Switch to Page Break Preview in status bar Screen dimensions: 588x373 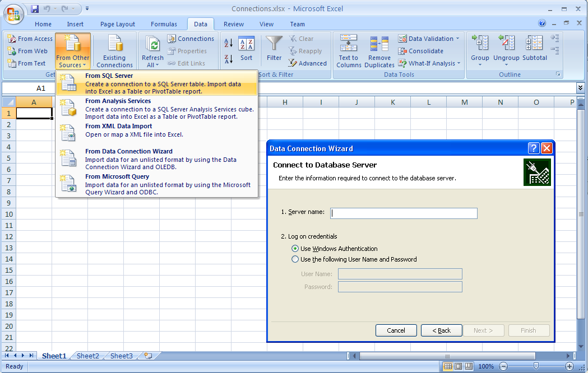[x=469, y=366]
